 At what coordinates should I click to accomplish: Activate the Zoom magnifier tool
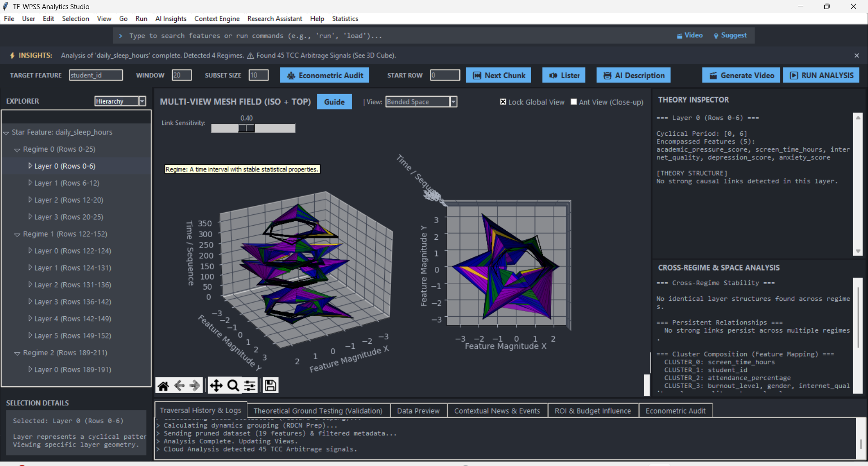click(233, 385)
